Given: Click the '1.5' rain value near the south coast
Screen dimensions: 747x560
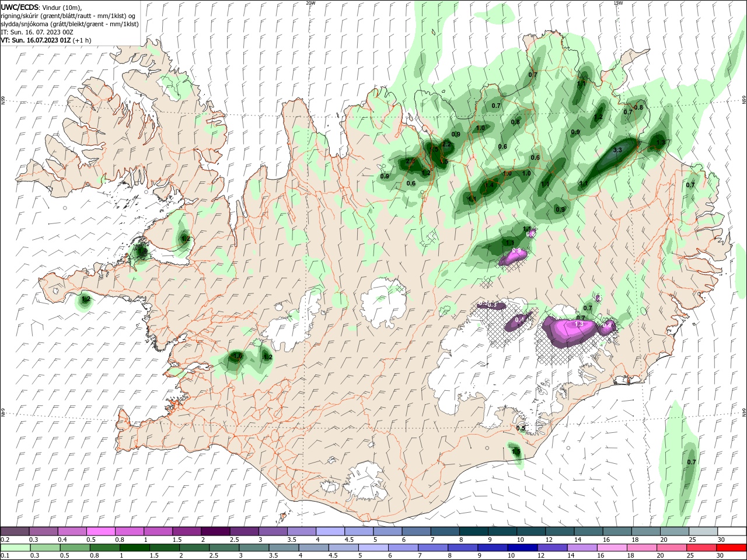Looking at the screenshot, I should point(516,452).
